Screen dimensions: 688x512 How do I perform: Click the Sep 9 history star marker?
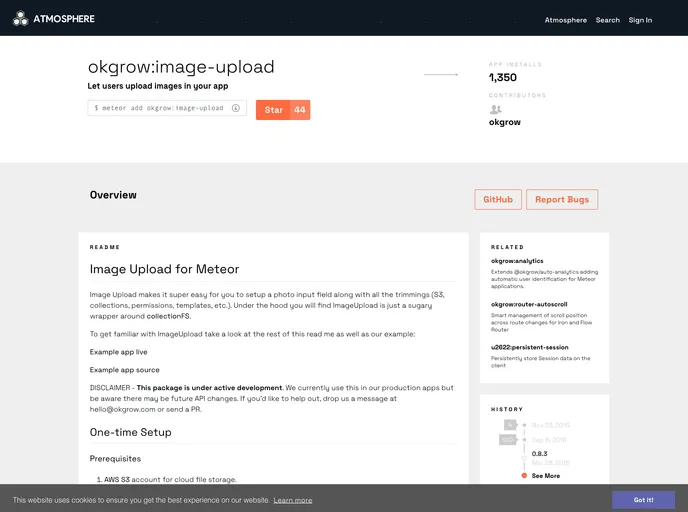(x=524, y=440)
